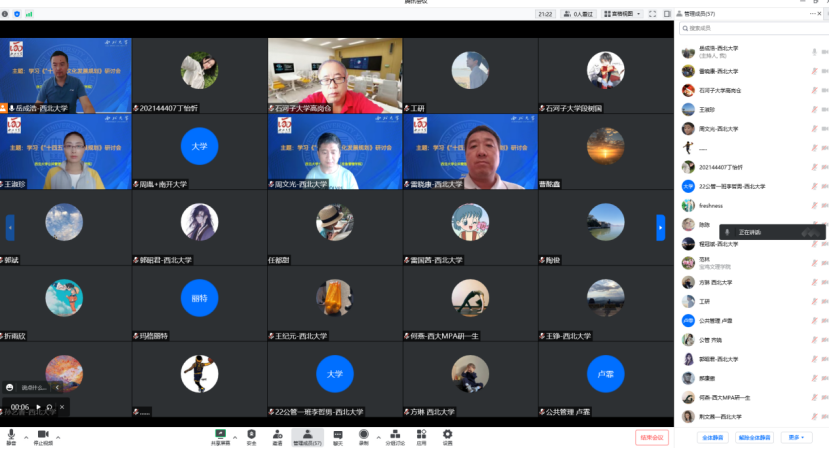
Task: Open the Chat icon in toolbar
Action: (x=338, y=435)
